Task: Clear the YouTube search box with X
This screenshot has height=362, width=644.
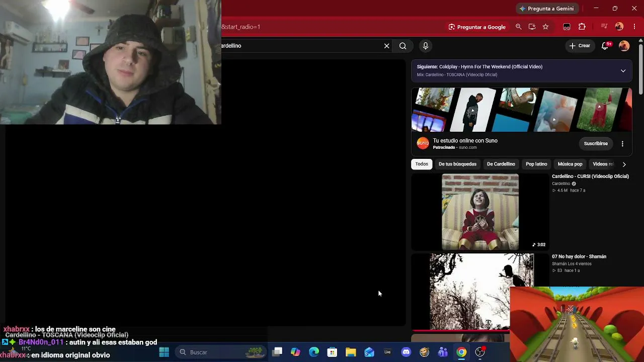Action: [386, 46]
